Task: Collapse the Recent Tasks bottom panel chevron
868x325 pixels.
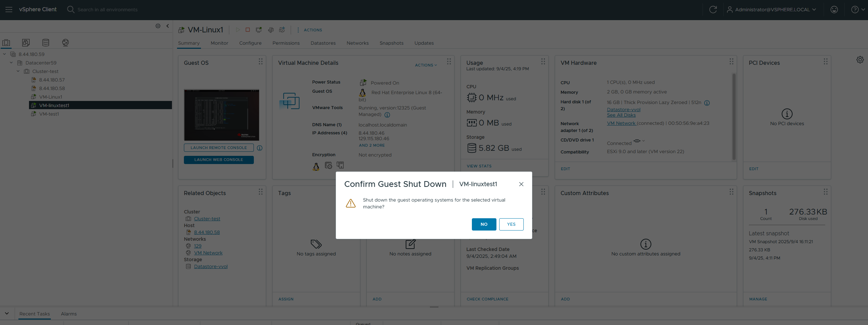Action: (x=7, y=313)
